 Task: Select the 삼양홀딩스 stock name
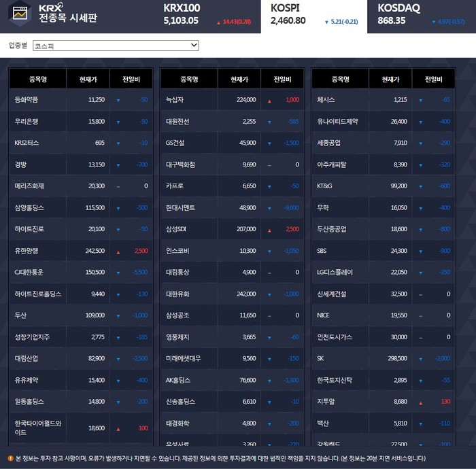pyautogui.click(x=29, y=208)
